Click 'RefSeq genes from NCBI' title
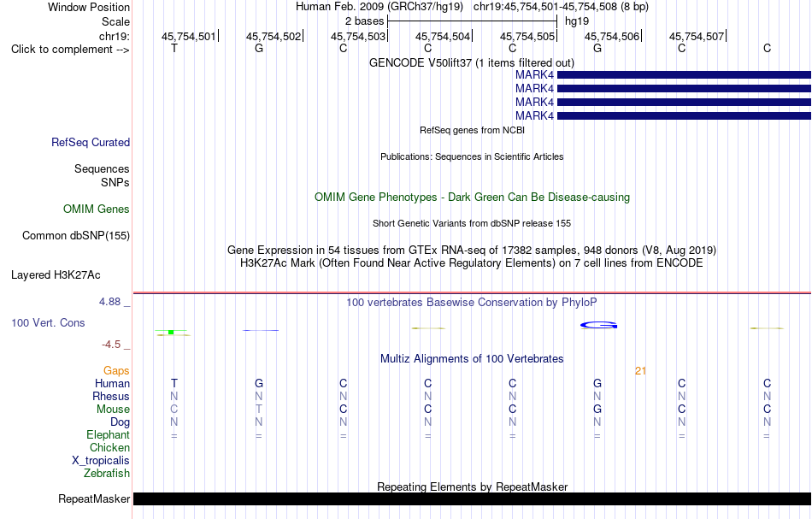812x519 pixels. point(472,131)
